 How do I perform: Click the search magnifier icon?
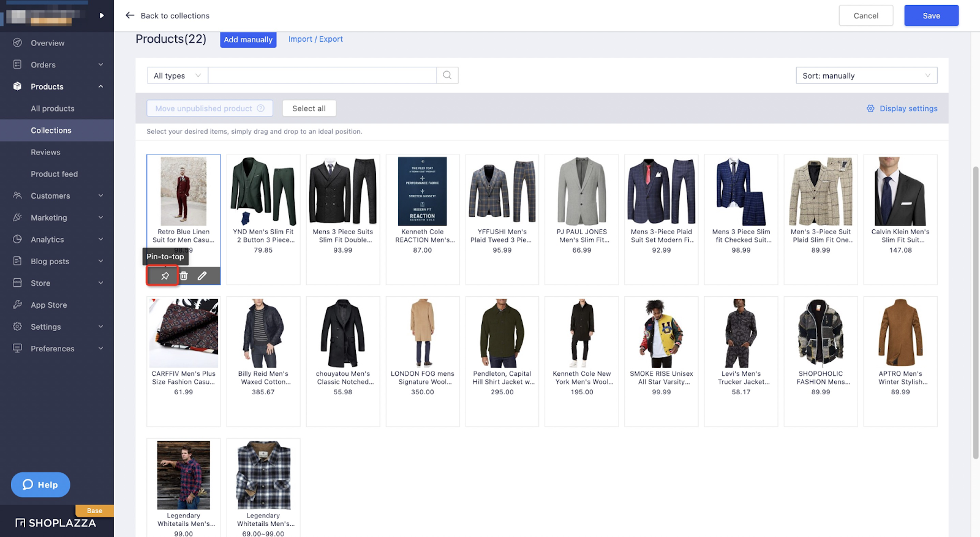(x=447, y=75)
